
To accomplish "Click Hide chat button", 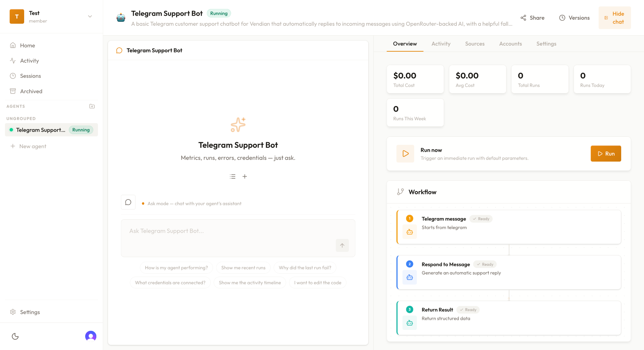I will (x=614, y=18).
